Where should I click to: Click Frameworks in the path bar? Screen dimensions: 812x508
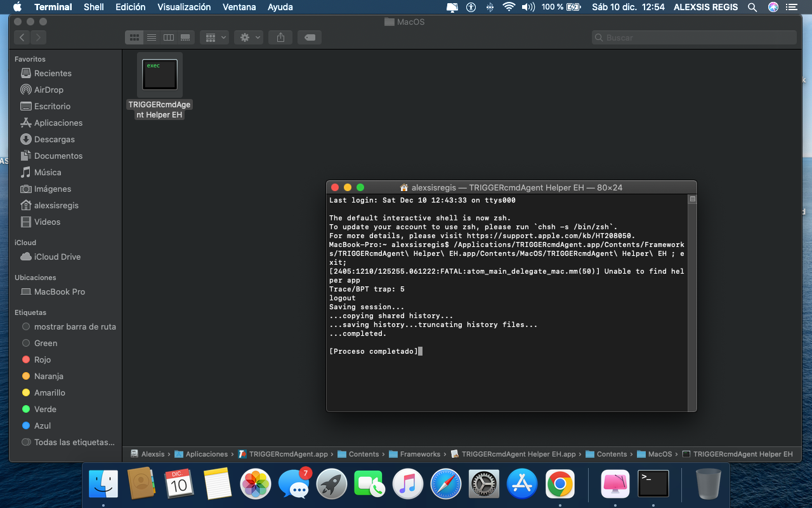tap(415, 454)
